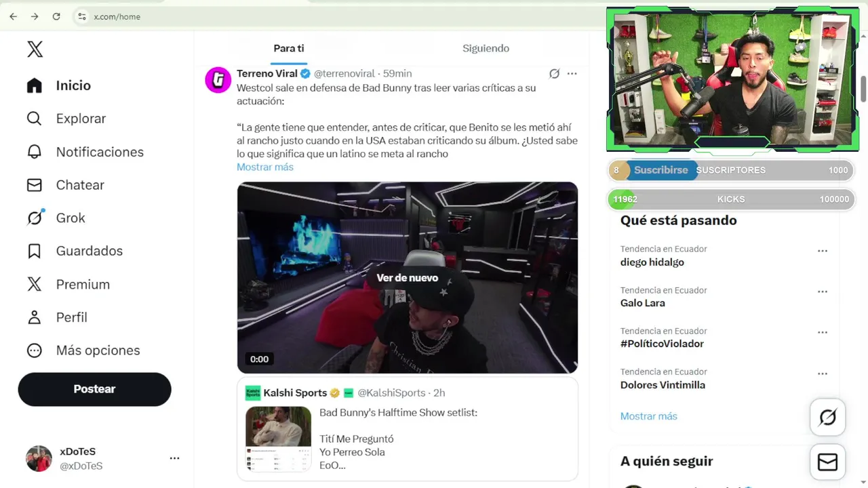The image size is (868, 488).
Task: Expand the post with Mostrar más
Action: [x=265, y=167]
